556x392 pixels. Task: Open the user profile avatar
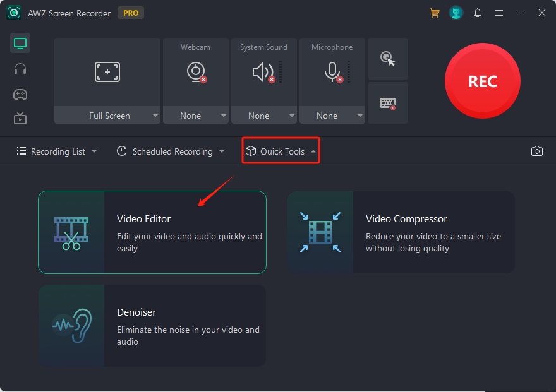point(456,13)
